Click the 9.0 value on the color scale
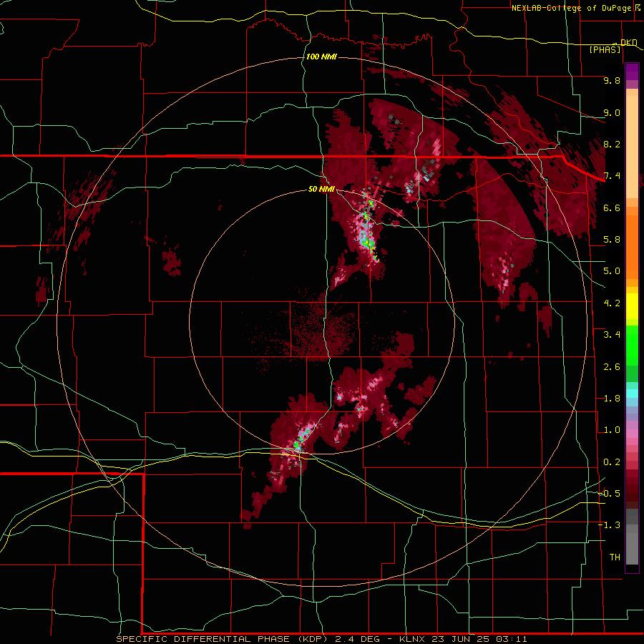The image size is (644, 644). (612, 112)
